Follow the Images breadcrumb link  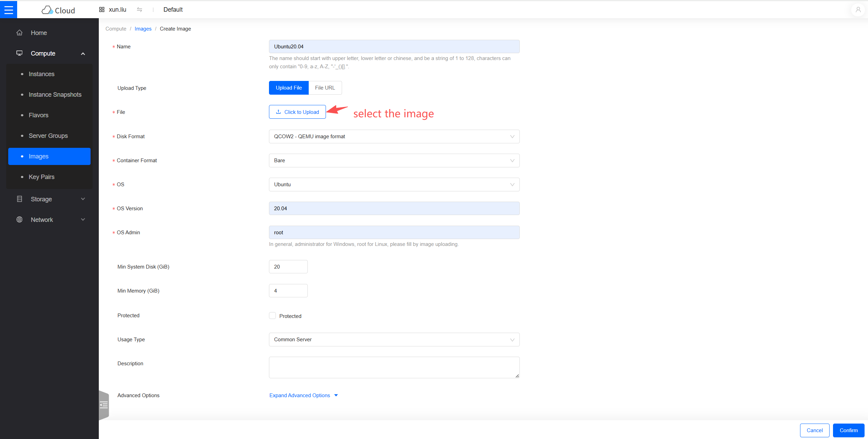point(143,28)
